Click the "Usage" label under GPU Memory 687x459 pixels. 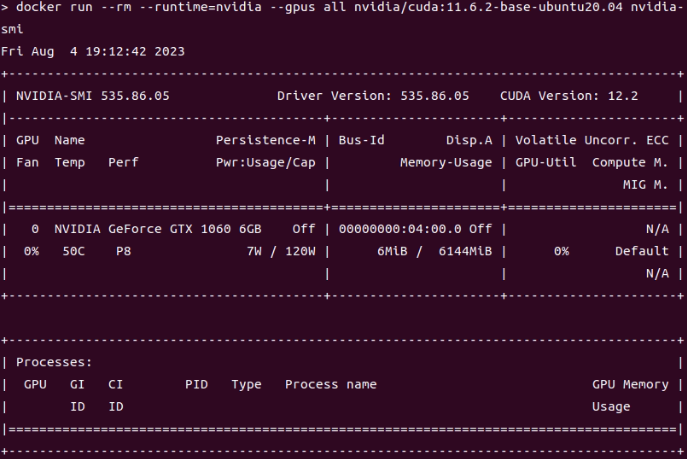pyautogui.click(x=611, y=407)
